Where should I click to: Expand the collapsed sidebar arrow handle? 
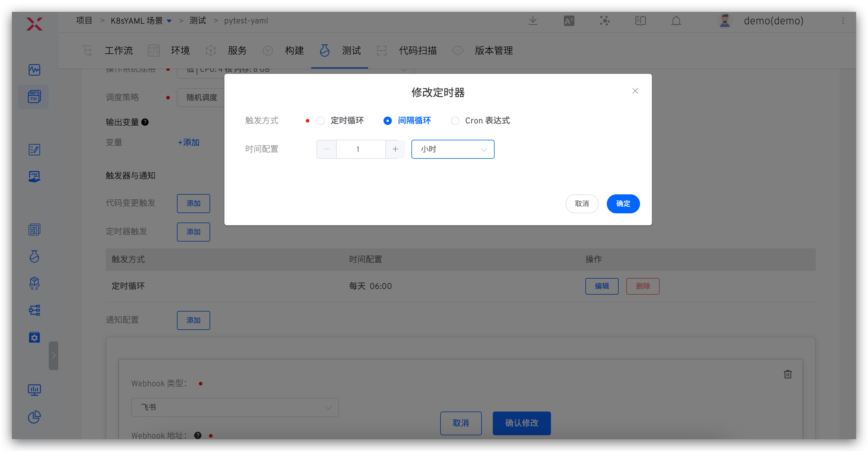[53, 355]
